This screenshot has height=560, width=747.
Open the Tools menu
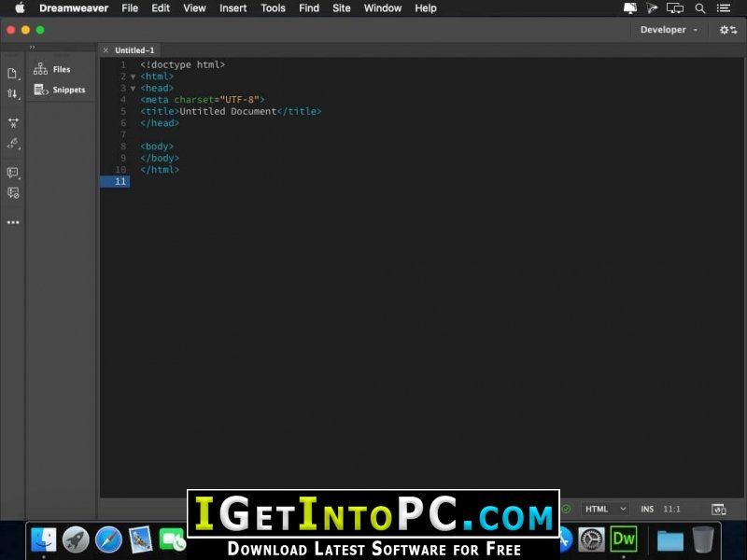click(273, 8)
